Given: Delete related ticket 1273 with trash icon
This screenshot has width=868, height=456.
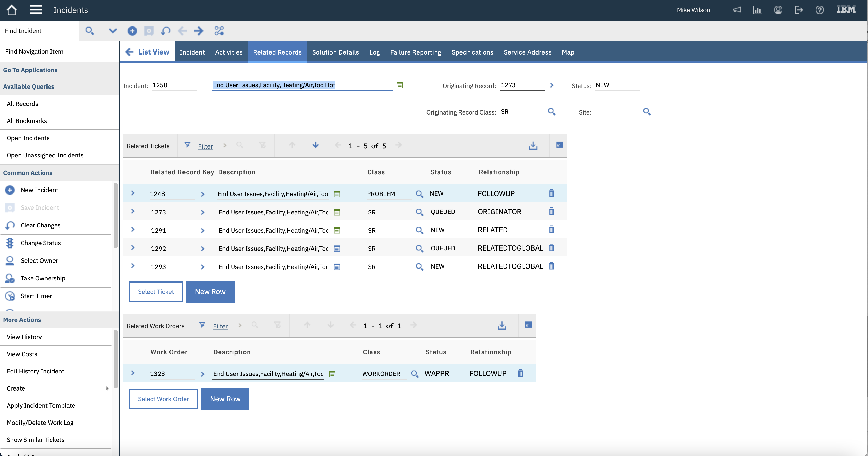Looking at the screenshot, I should click(x=551, y=212).
